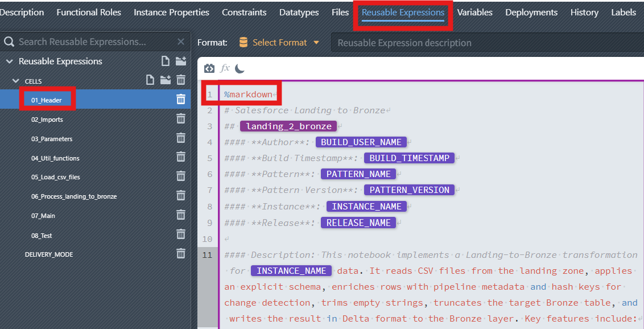644x329 pixels.
Task: Delete the CELLS folder
Action: [x=181, y=80]
